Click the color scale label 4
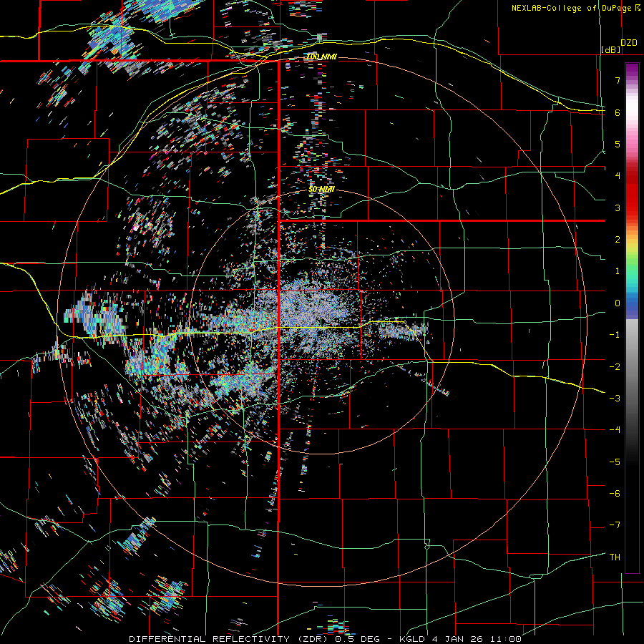The width and height of the screenshot is (644, 644). click(618, 176)
